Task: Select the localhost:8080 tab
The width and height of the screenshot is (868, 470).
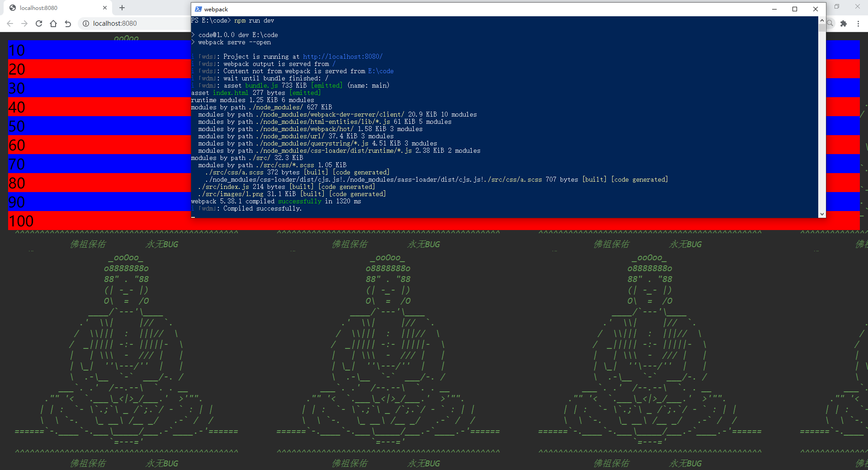Action: [59, 8]
